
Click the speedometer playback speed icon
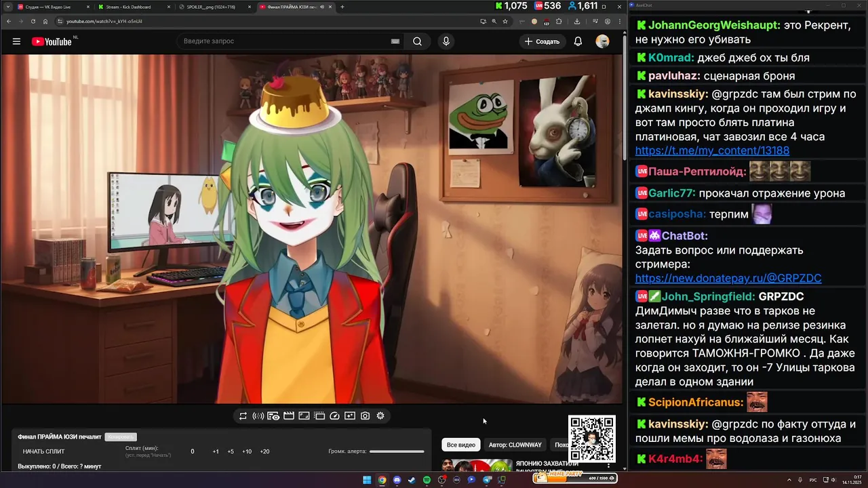[334, 416]
